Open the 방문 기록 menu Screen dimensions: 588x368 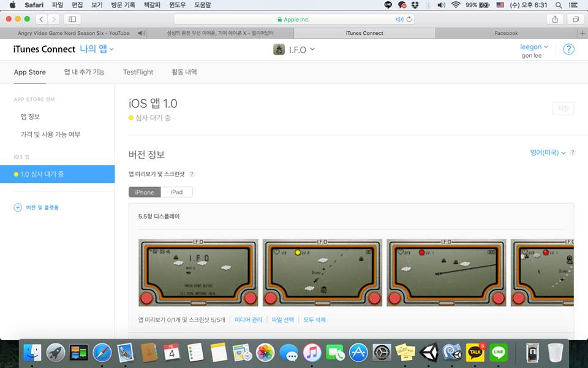click(123, 5)
